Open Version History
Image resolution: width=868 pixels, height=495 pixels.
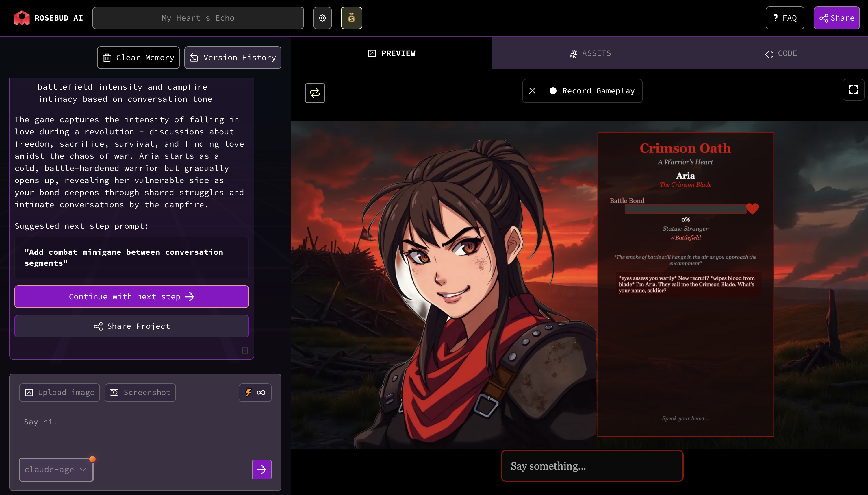pyautogui.click(x=233, y=58)
